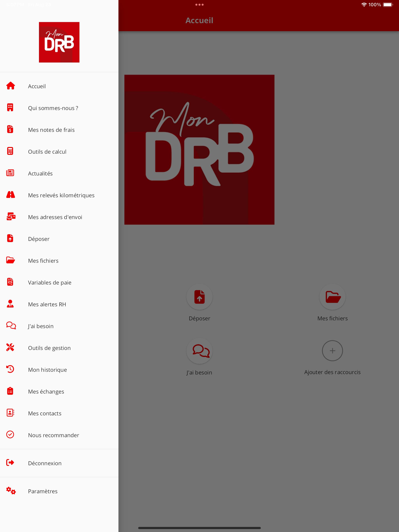
Task: Open Mes notes de frais
Action: tap(59, 130)
